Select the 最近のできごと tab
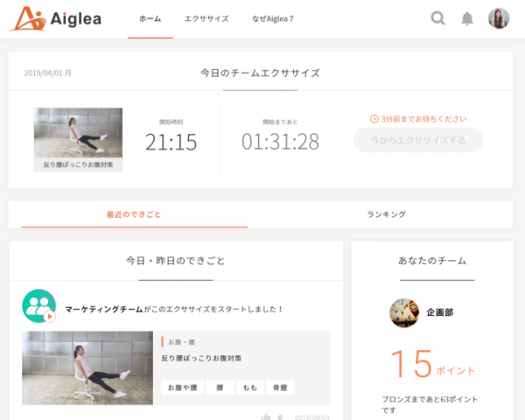The image size is (525, 420). pyautogui.click(x=134, y=214)
